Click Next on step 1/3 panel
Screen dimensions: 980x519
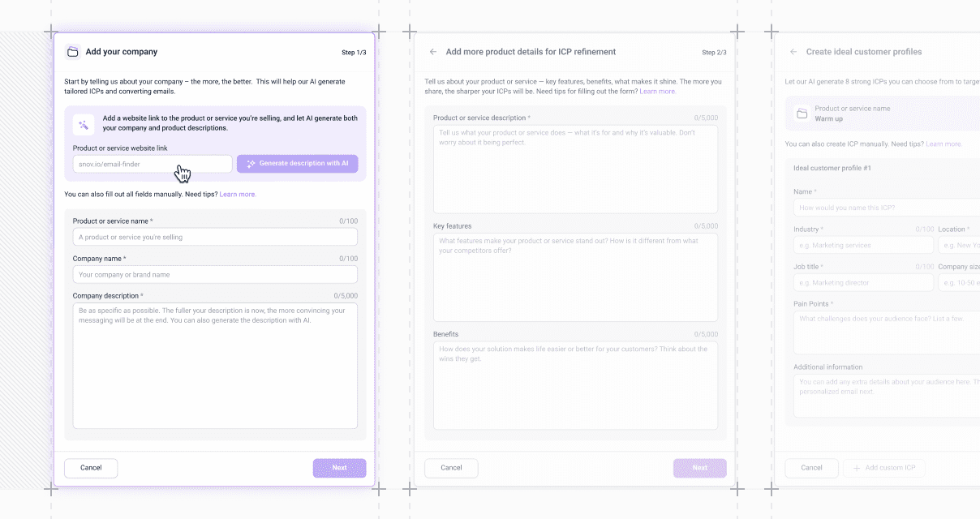tap(339, 468)
